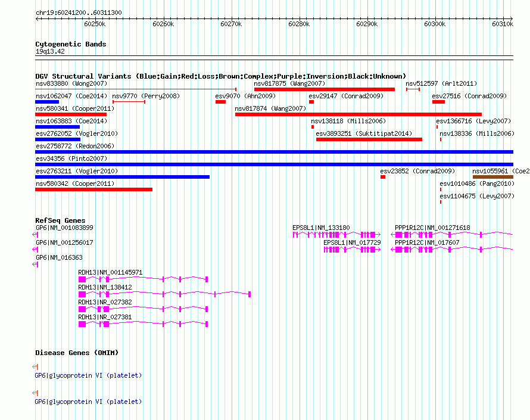This screenshot has height=420, width=530.
Task: Click the esv1366716 (Levy2007) label
Action: pos(473,121)
